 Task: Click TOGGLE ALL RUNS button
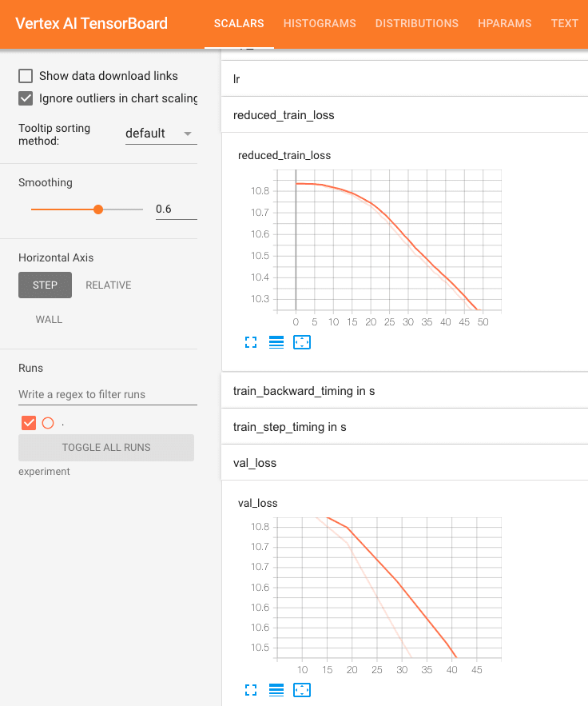click(x=106, y=448)
